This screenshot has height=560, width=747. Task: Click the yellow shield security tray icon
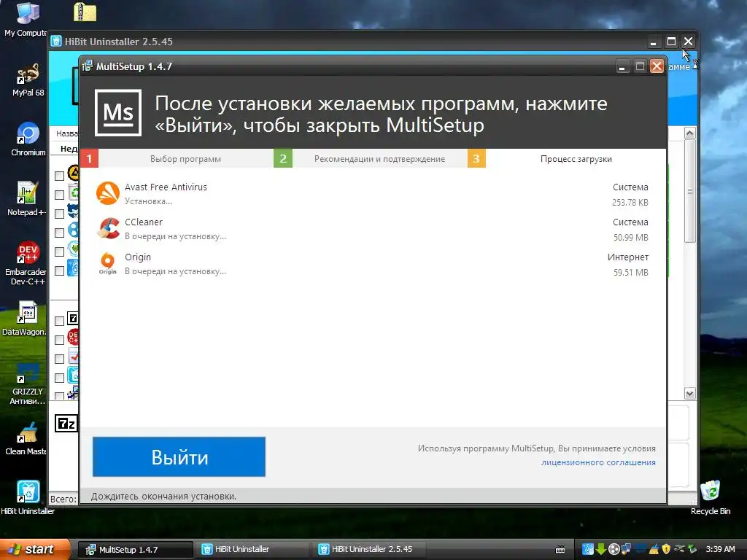tap(666, 549)
